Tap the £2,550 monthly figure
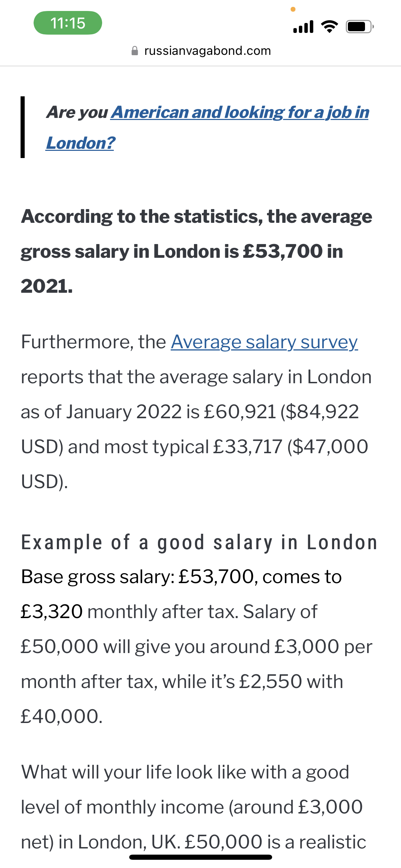The height and width of the screenshot is (868, 401). (x=270, y=682)
